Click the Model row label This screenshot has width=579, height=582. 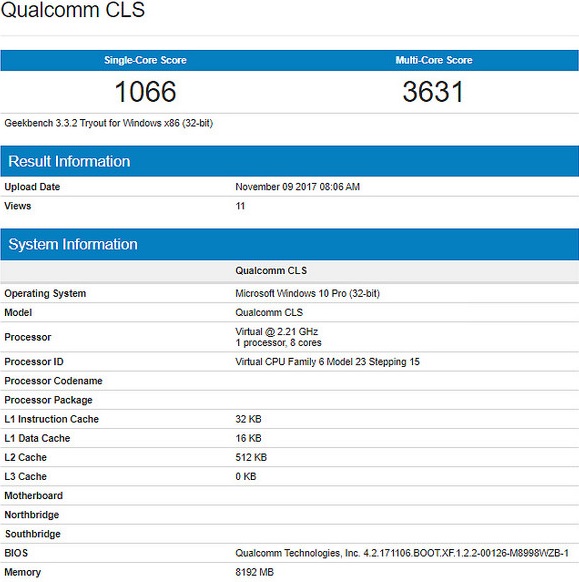click(18, 313)
